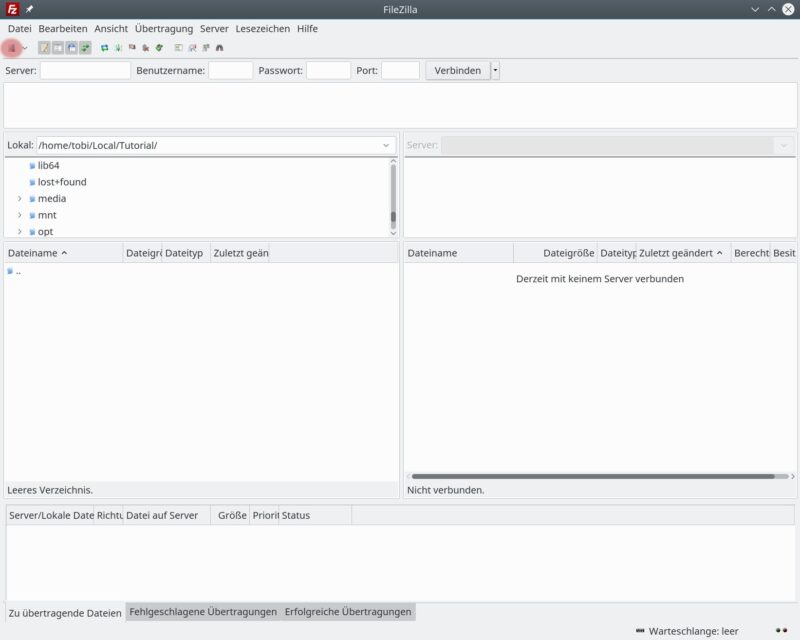Switch to the 'Erfolgreiche Übertragungen' tab
The image size is (800, 640).
click(348, 611)
